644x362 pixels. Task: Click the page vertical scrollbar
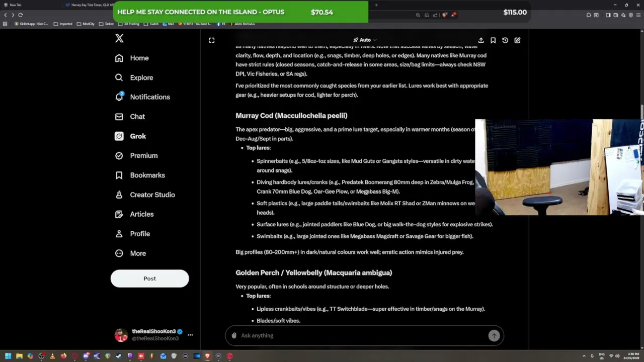(x=642, y=112)
